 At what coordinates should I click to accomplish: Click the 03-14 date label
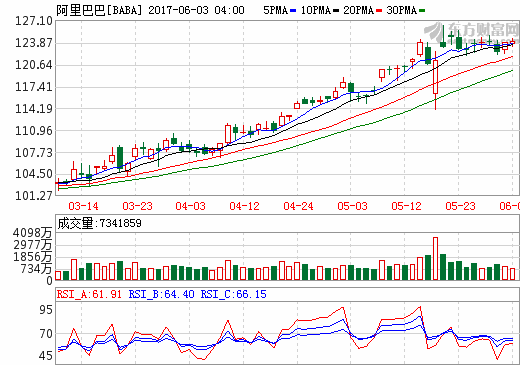tap(83, 206)
